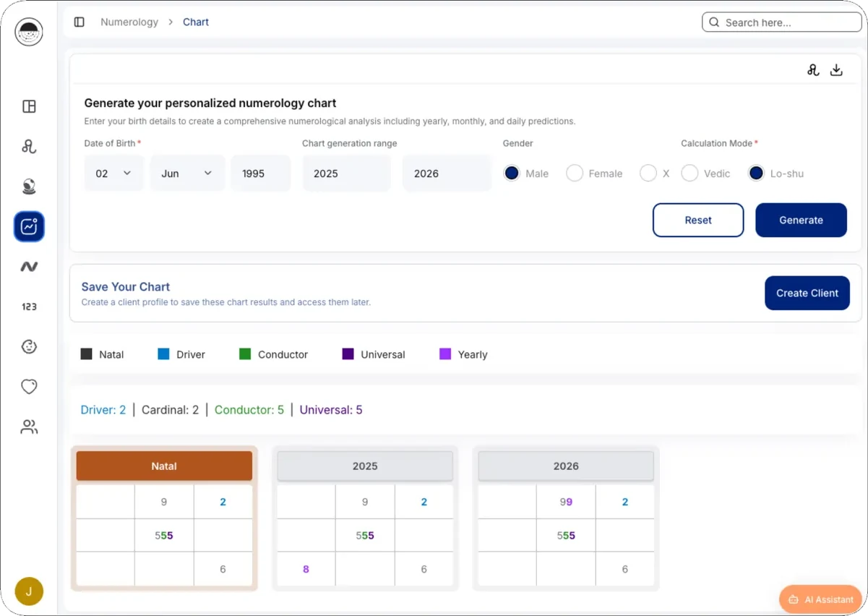Toggle the sidebar panel icon
This screenshot has width=868, height=616.
[x=80, y=22]
